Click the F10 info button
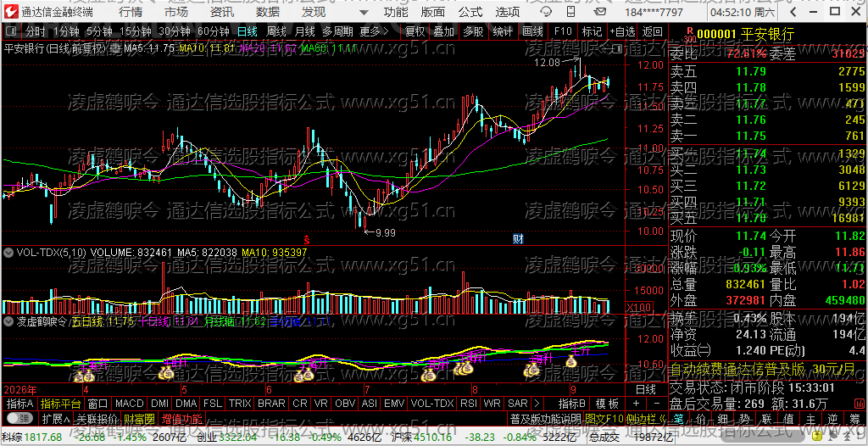The width and height of the screenshot is (868, 446). click(x=563, y=32)
